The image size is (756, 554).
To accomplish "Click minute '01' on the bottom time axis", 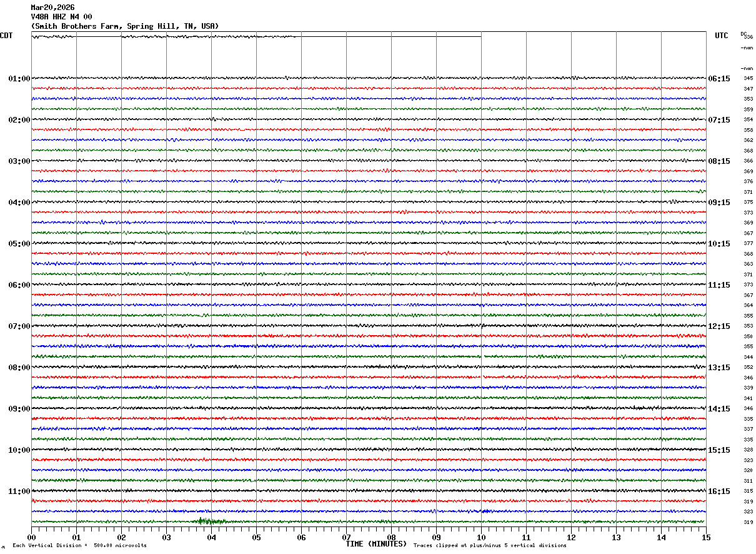I will [x=76, y=537].
